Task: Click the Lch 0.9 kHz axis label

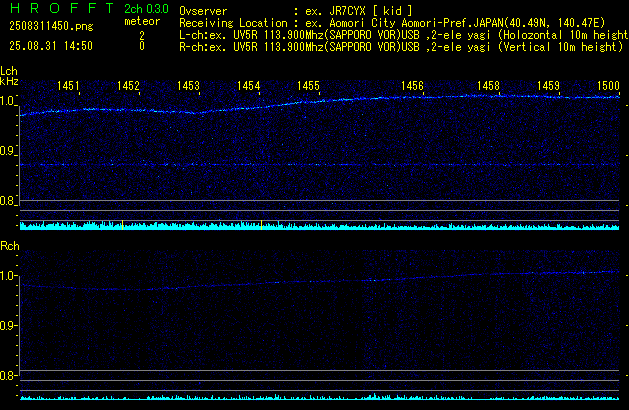Action: point(7,151)
